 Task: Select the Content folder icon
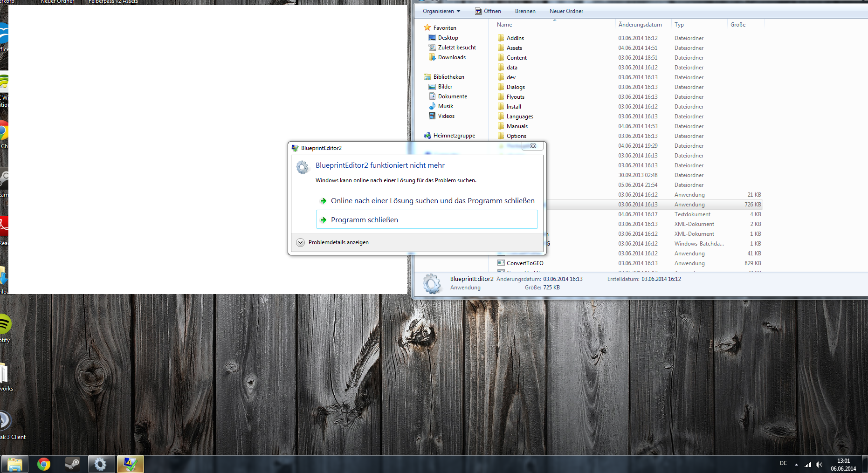(501, 57)
